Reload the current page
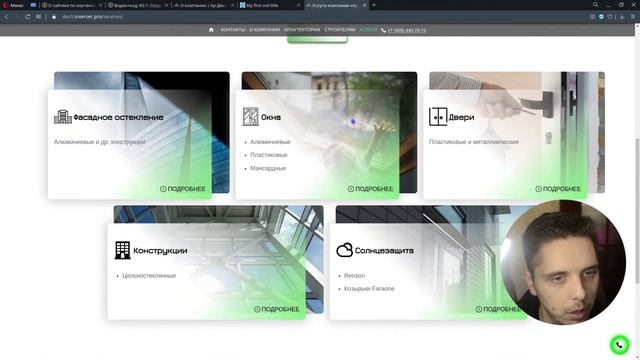Viewport: 640px width, 360px height. (x=27, y=17)
